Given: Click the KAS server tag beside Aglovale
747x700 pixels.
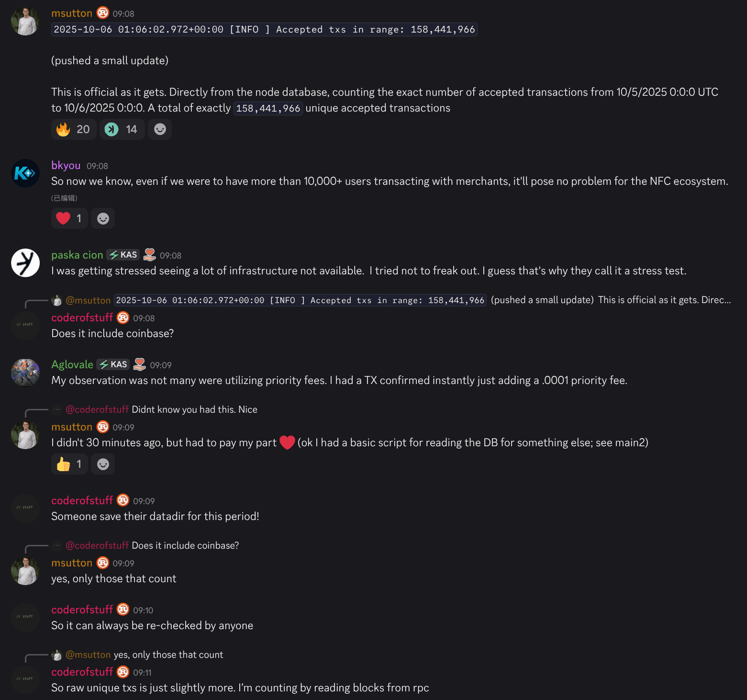Looking at the screenshot, I should point(113,364).
